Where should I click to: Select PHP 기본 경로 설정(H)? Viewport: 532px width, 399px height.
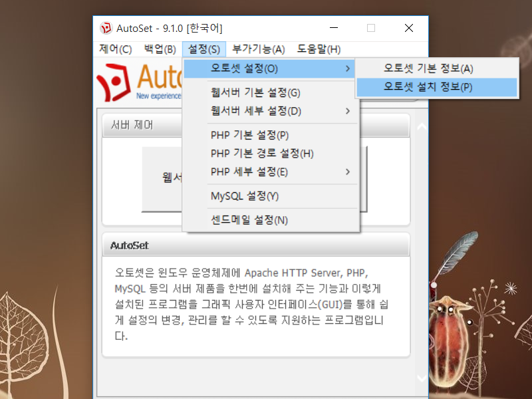click(270, 154)
